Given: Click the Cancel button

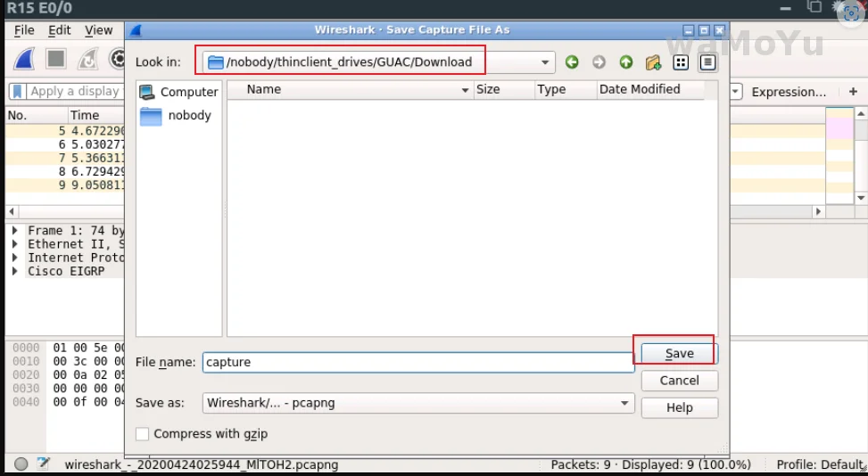Looking at the screenshot, I should pos(679,381).
